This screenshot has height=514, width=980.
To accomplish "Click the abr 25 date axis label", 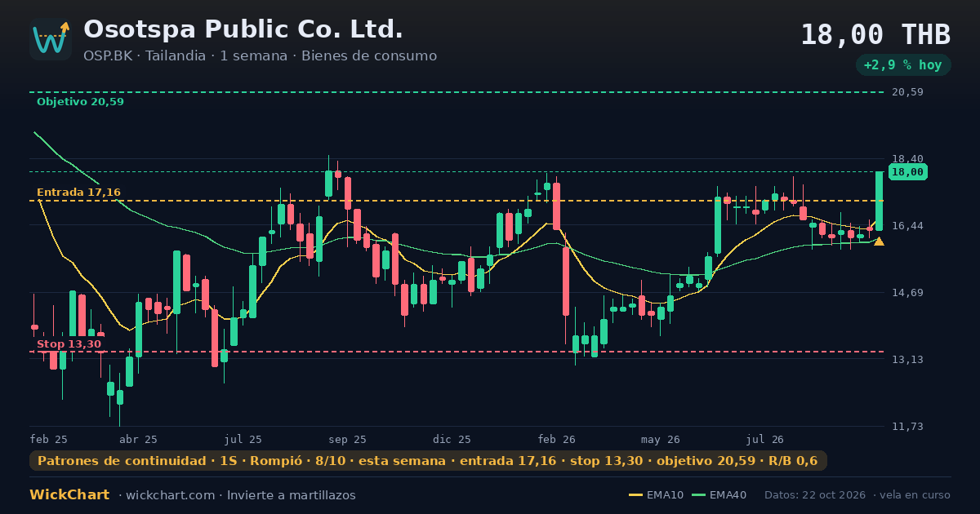I will pyautogui.click(x=139, y=439).
